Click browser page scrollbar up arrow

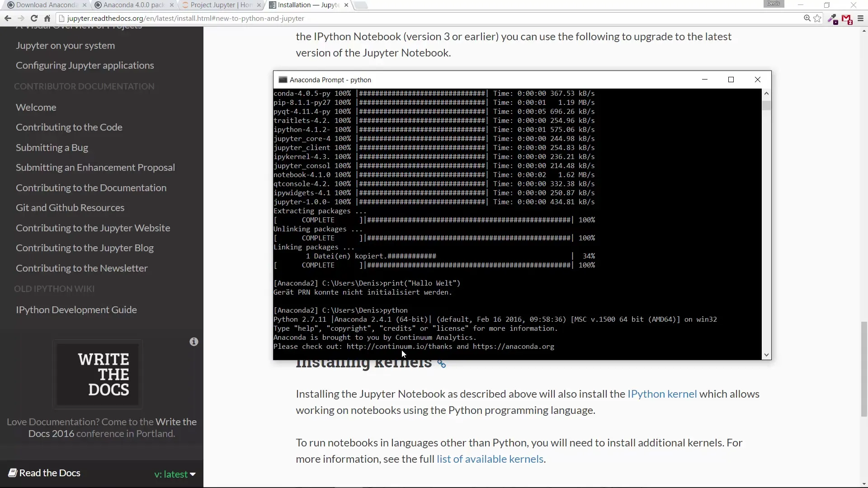[x=864, y=31]
